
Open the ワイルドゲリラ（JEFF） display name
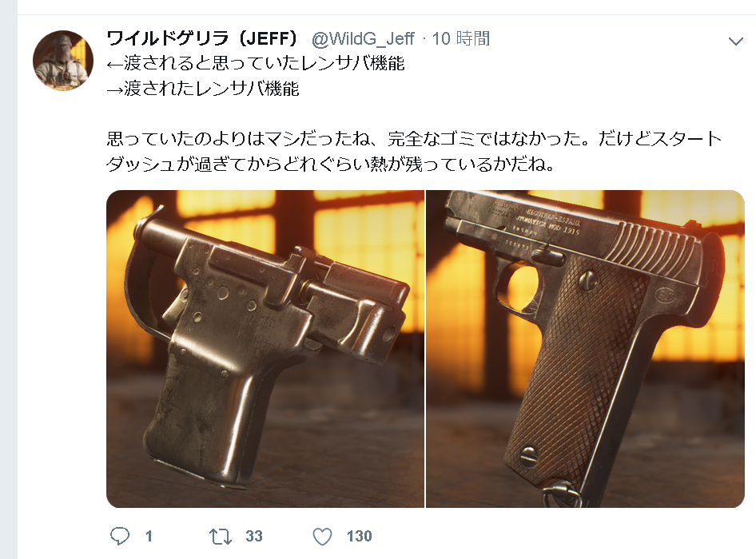coord(202,38)
